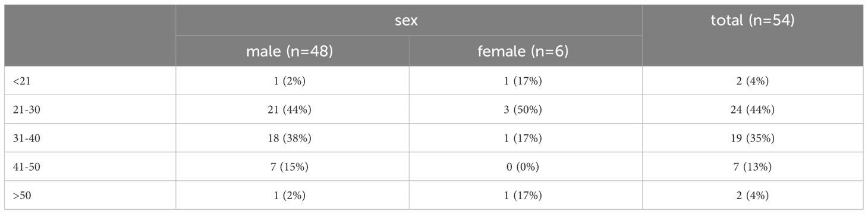Click the total cell showing 19 (35%)

pyautogui.click(x=753, y=138)
